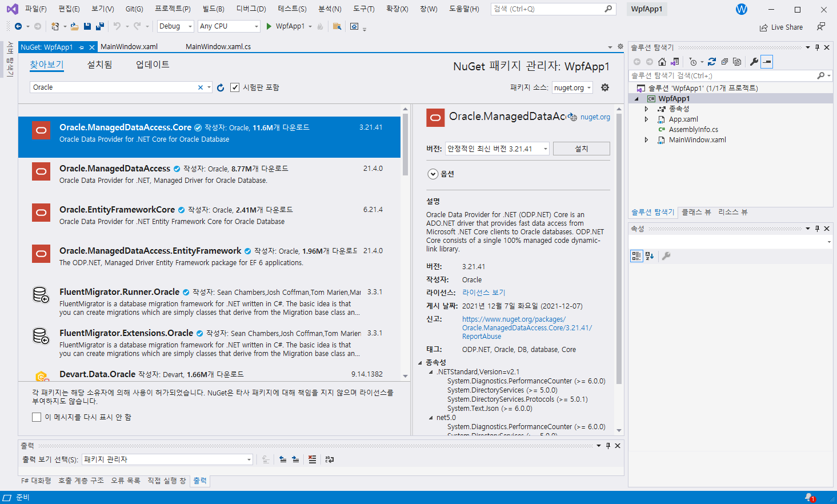Go to next message in Output panel
This screenshot has height=504, width=837.
tap(295, 459)
